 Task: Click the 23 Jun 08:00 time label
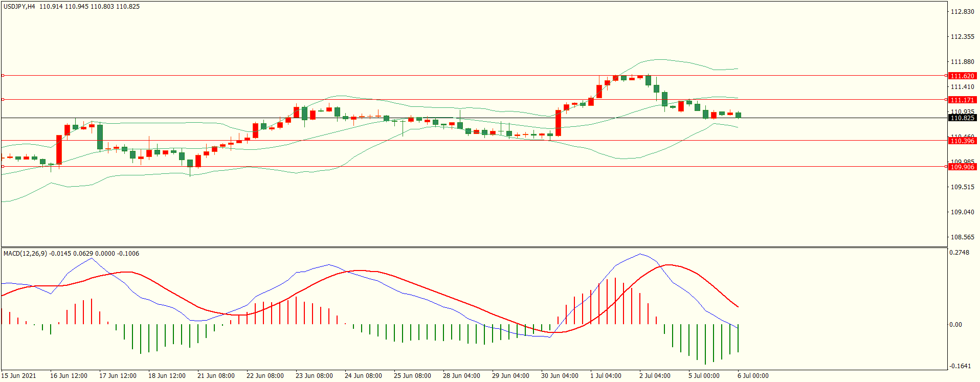click(x=314, y=376)
